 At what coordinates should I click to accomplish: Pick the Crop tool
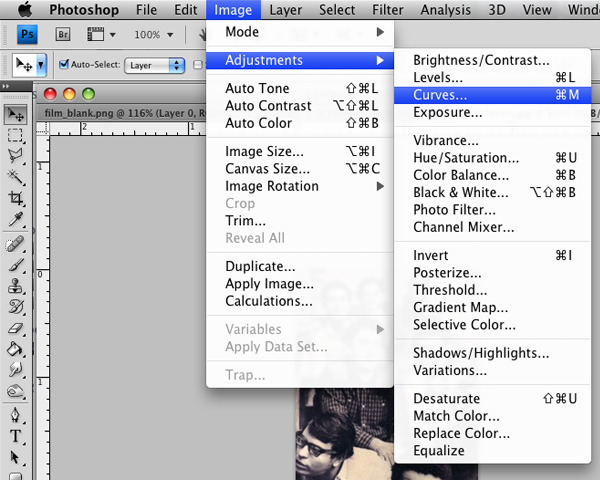pyautogui.click(x=16, y=198)
